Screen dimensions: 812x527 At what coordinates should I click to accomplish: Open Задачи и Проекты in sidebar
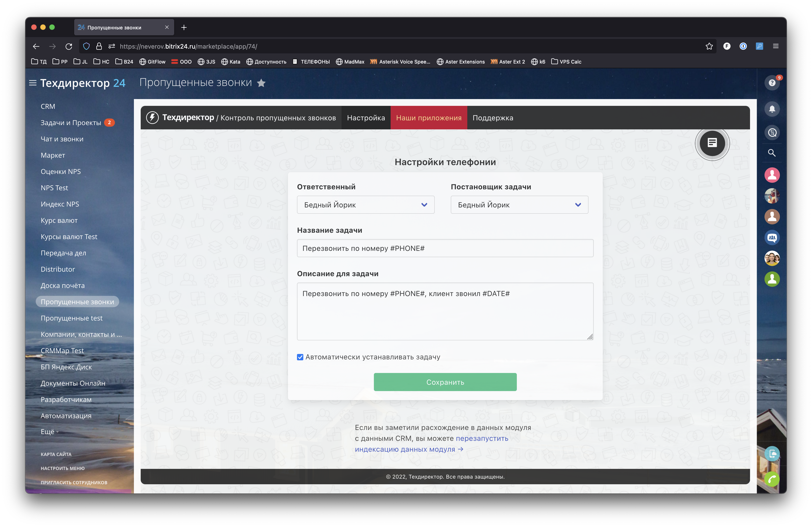[71, 123]
